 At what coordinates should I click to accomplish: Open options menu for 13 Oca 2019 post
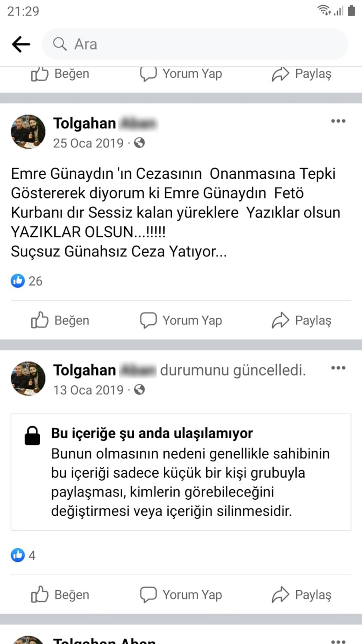(338, 368)
